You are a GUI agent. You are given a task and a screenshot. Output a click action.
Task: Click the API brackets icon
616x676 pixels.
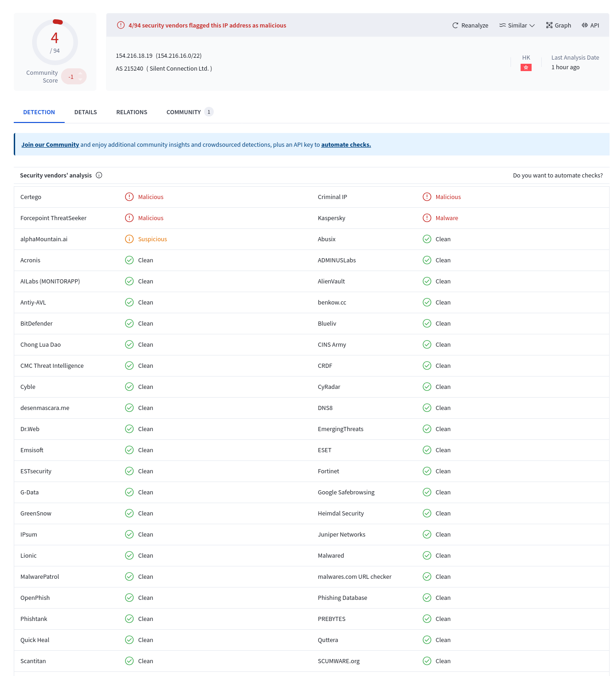[585, 25]
